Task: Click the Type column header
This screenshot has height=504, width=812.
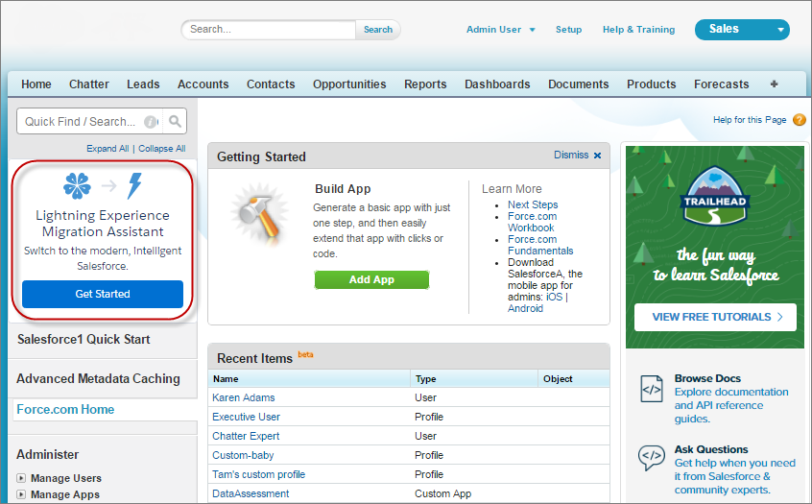Action: (x=474, y=378)
